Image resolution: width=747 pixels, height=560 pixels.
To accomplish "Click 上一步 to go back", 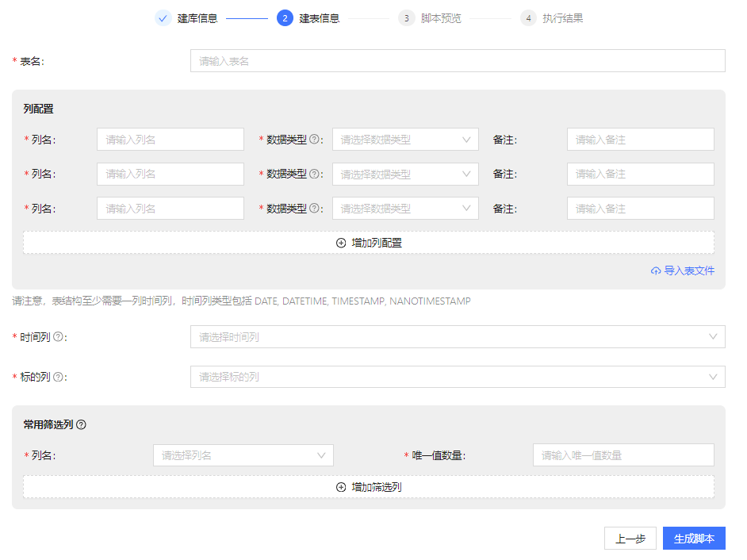I will [630, 539].
